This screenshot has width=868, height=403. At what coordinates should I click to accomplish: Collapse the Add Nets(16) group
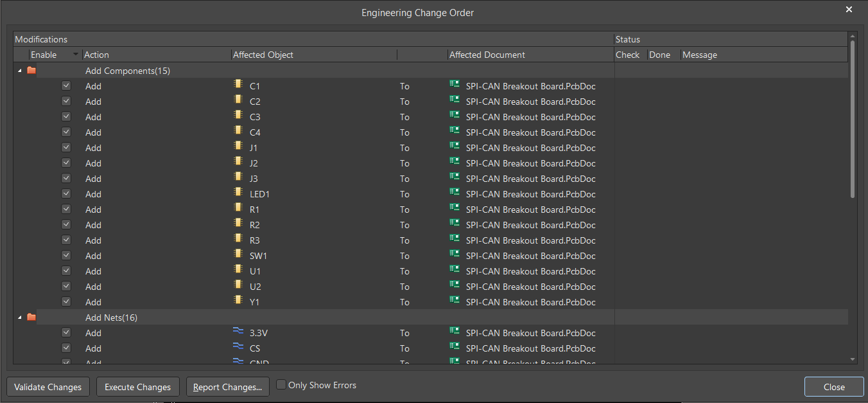click(x=19, y=318)
